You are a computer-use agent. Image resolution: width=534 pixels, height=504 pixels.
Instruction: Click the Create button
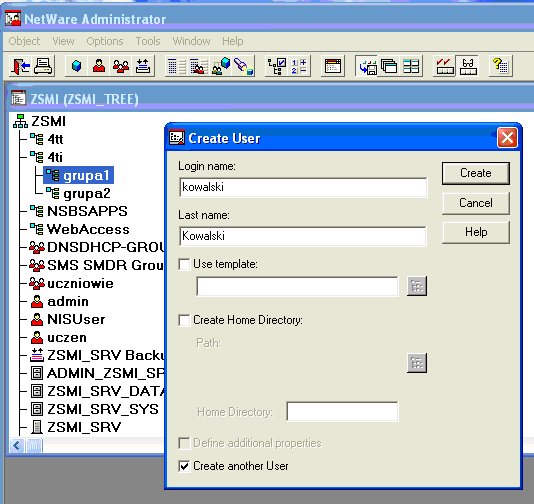click(x=476, y=173)
